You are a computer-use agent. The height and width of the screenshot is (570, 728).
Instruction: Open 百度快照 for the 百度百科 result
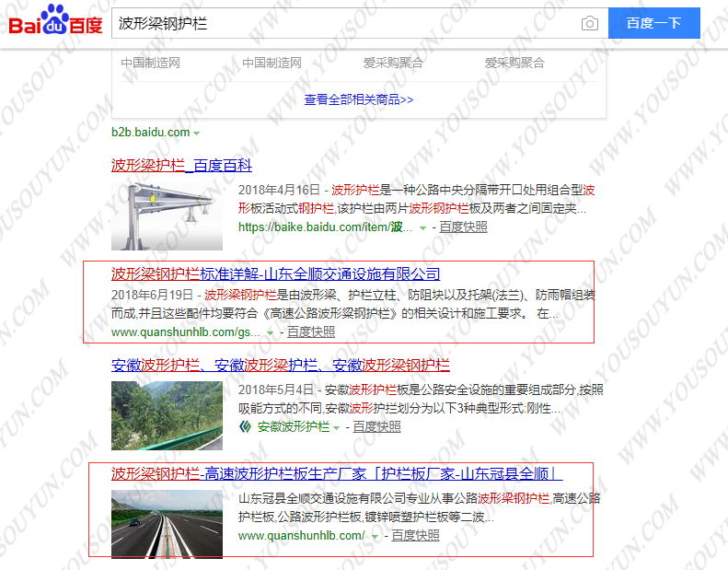tap(463, 227)
